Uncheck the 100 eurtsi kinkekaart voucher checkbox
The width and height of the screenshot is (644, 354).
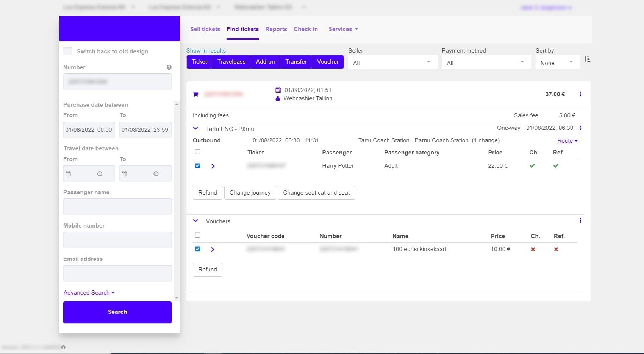coord(197,249)
